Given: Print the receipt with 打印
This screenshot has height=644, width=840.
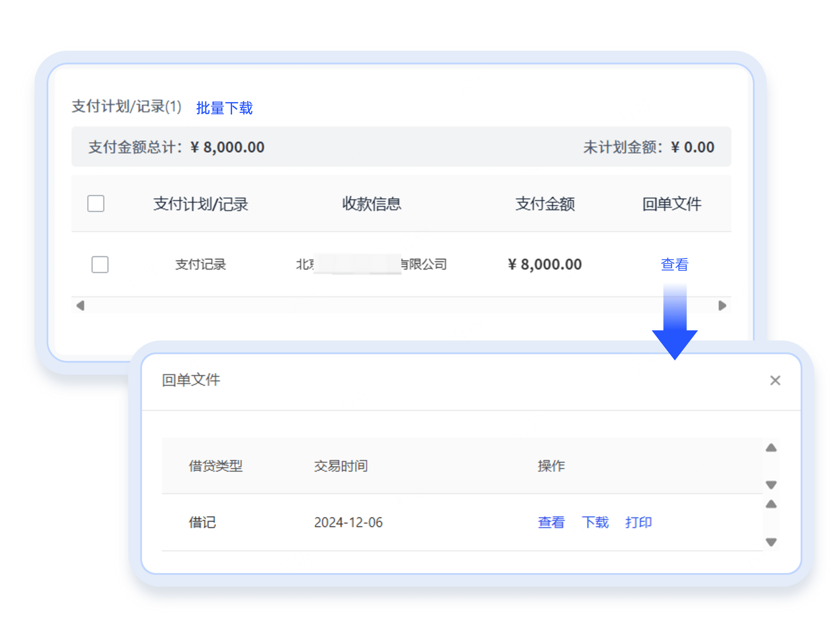Looking at the screenshot, I should pos(639,522).
